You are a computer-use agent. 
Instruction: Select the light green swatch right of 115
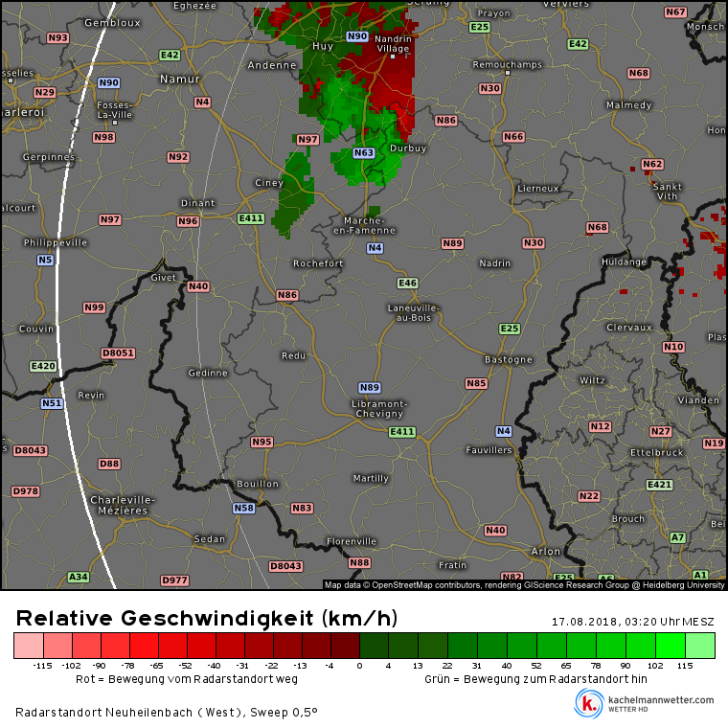tap(700, 646)
